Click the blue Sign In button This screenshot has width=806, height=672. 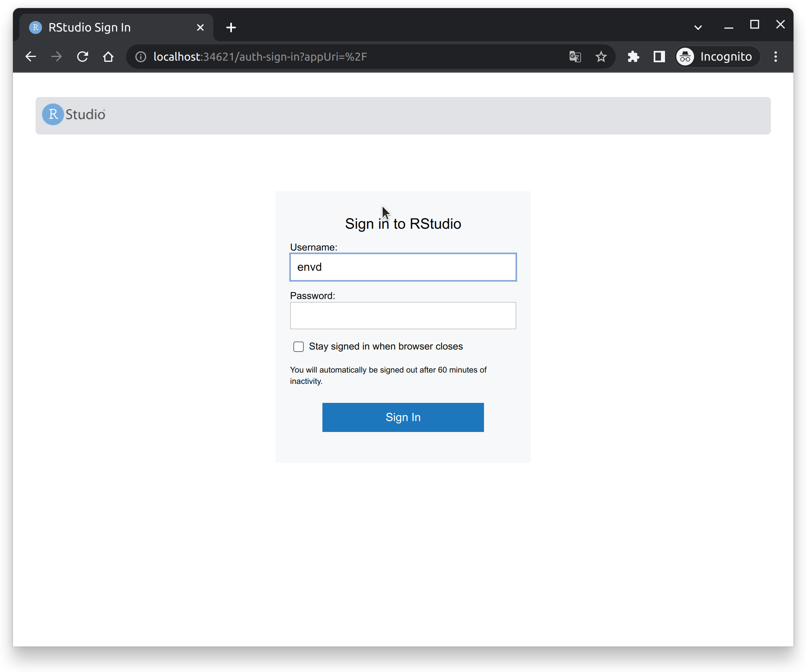(x=403, y=417)
